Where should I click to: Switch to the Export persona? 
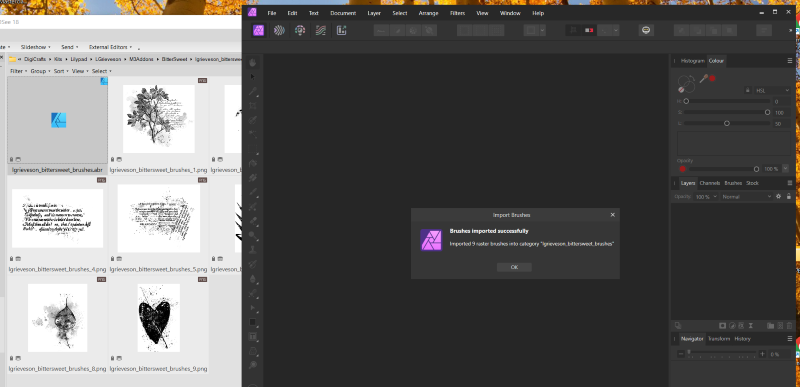[x=341, y=30]
